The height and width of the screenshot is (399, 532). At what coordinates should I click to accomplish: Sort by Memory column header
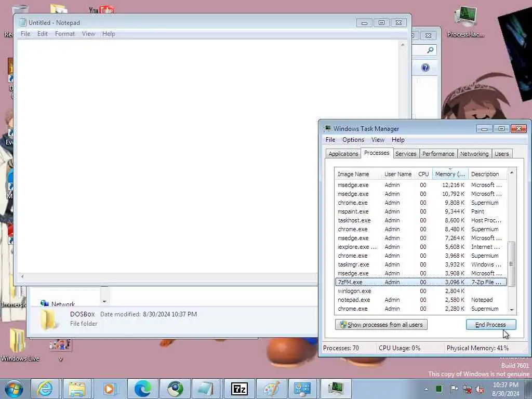pos(450,174)
